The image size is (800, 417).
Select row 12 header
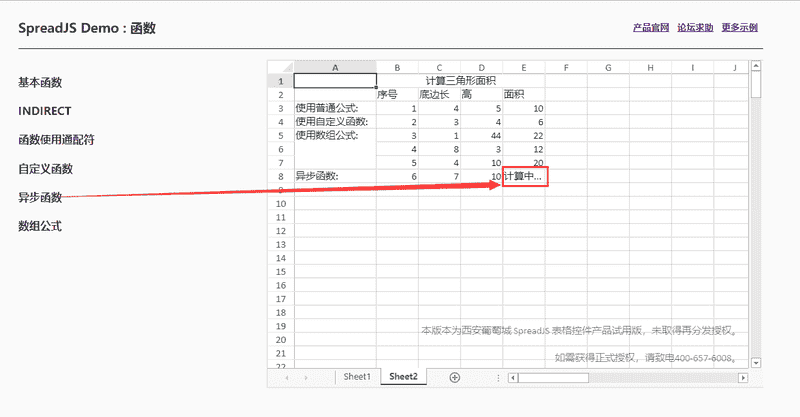coord(281,231)
